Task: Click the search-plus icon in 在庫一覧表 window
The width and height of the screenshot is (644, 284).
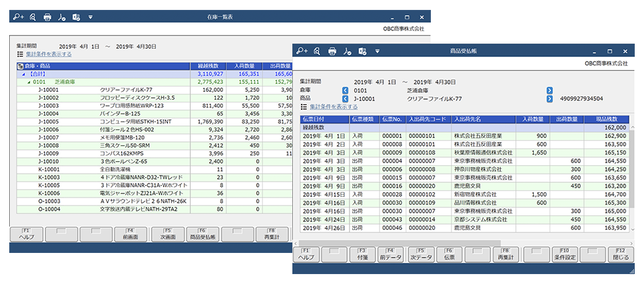Action: point(19,17)
